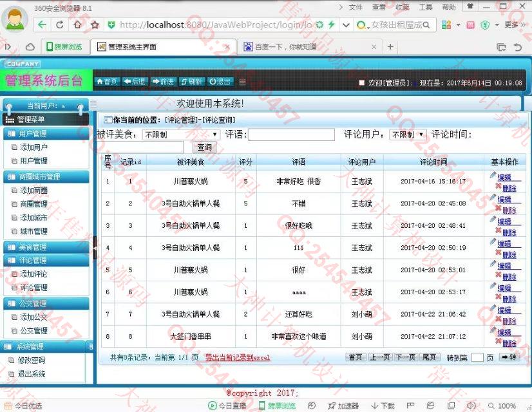Collapse the 评论管理 menu section
The height and width of the screenshot is (412, 532).
point(46,261)
